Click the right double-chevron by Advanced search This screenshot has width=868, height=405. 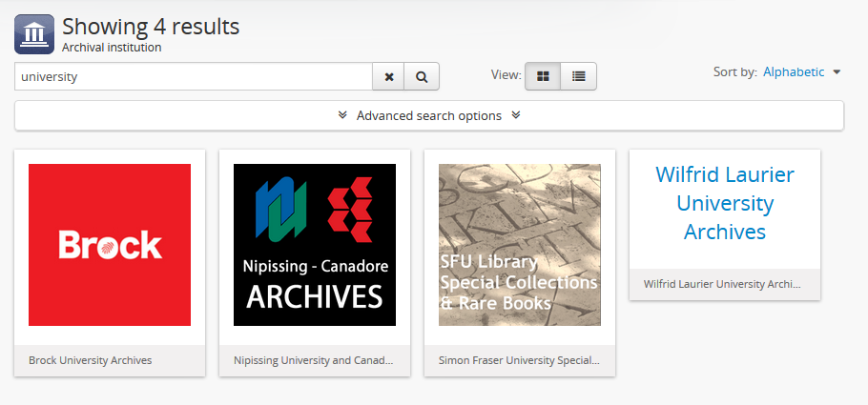pos(515,115)
